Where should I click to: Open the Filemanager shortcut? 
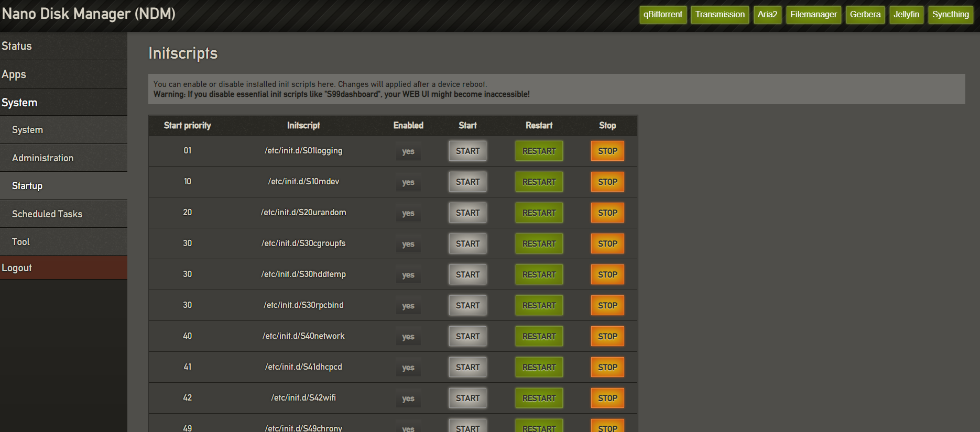click(813, 15)
